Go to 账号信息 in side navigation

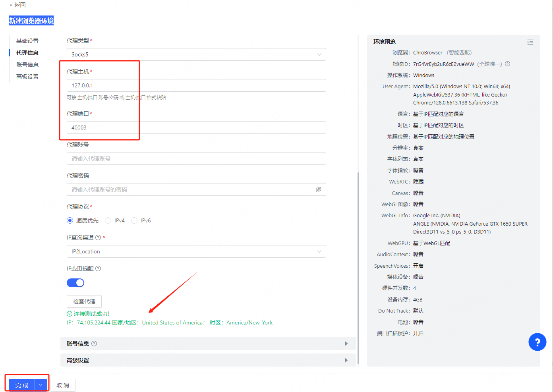click(27, 65)
